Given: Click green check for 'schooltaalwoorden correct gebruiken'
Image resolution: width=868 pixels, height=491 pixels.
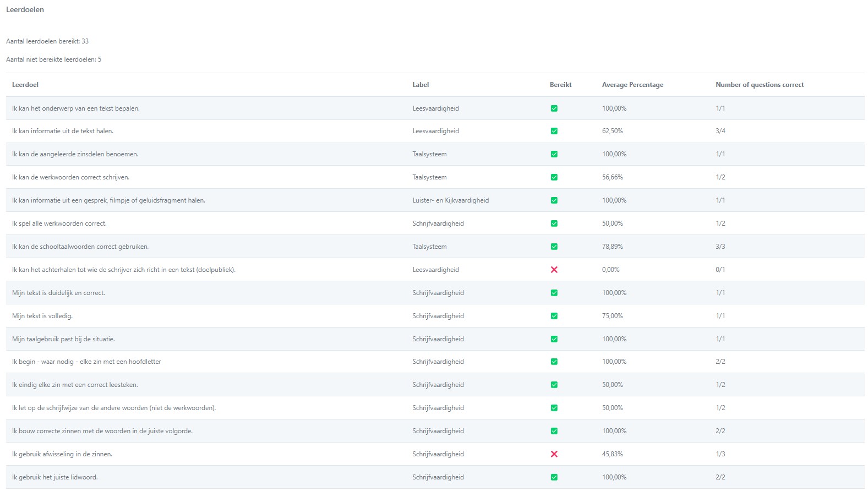Looking at the screenshot, I should point(554,247).
